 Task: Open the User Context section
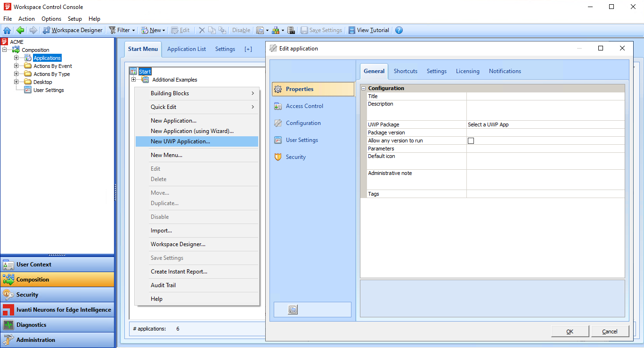57,265
